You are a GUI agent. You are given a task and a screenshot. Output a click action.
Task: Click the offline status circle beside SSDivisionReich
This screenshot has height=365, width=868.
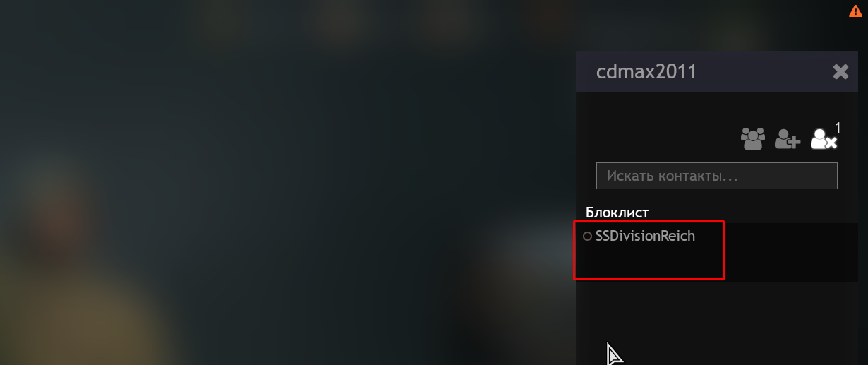(587, 237)
